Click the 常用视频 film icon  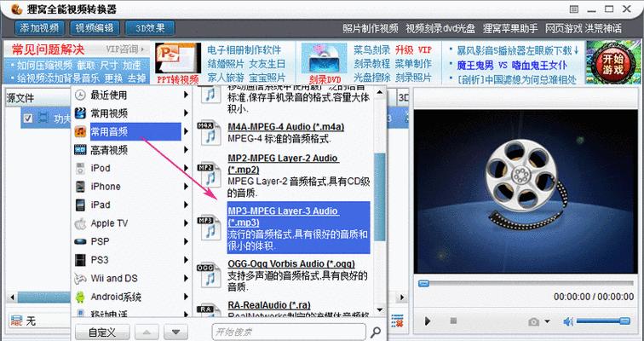80,113
